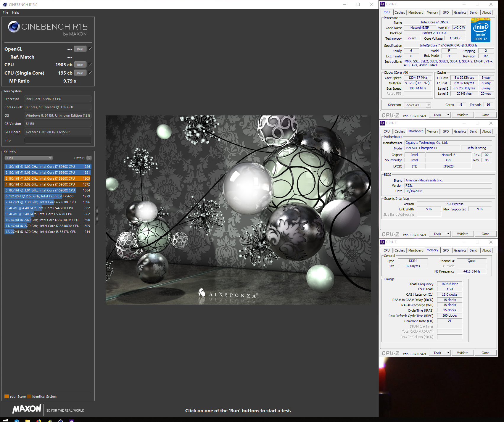Select ranking entry 1 scoring 1926
The image size is (504, 422).
[x=48, y=167]
